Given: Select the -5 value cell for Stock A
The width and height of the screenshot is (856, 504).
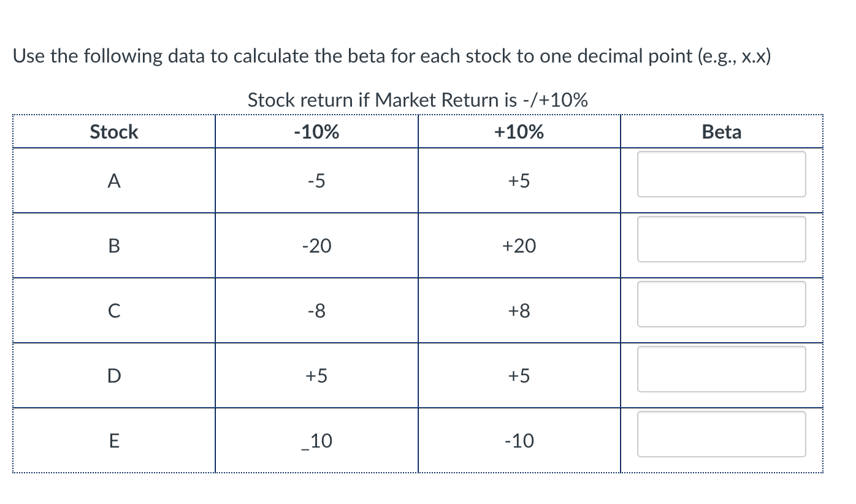Looking at the screenshot, I should (x=316, y=180).
